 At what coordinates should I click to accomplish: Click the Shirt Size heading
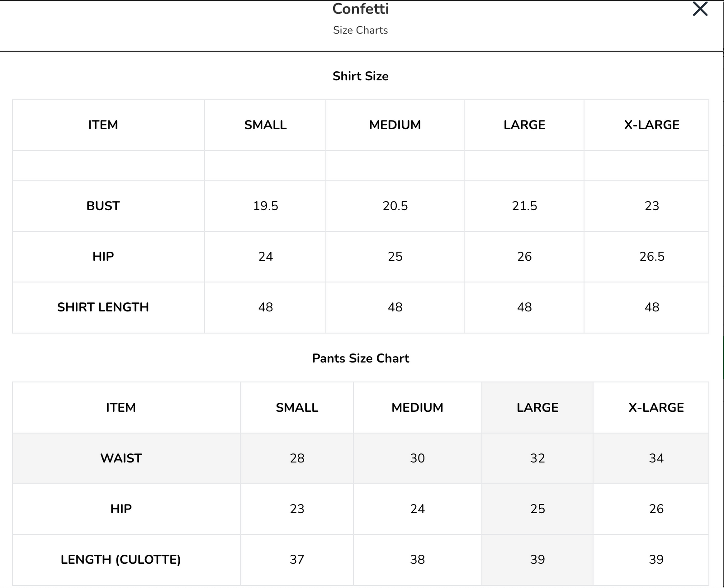click(x=361, y=76)
